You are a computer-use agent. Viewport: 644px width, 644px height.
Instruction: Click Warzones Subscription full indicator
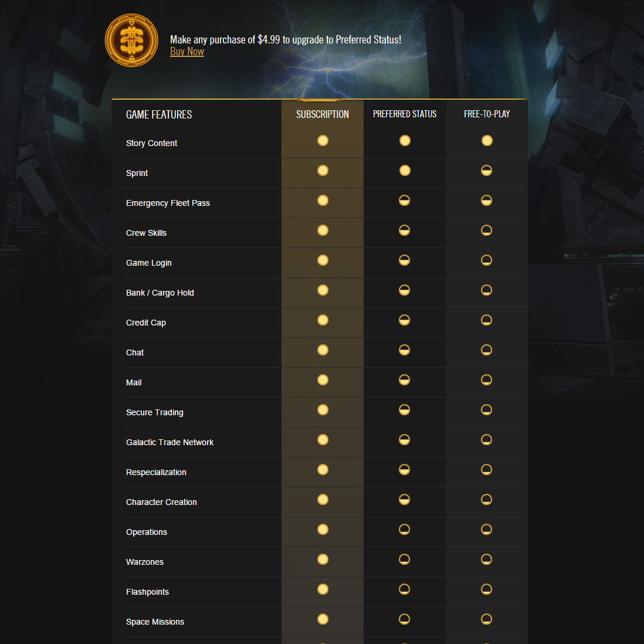[323, 560]
